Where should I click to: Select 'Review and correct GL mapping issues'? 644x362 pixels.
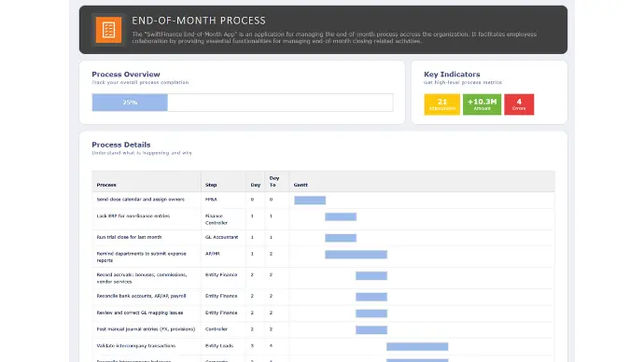[140, 313]
